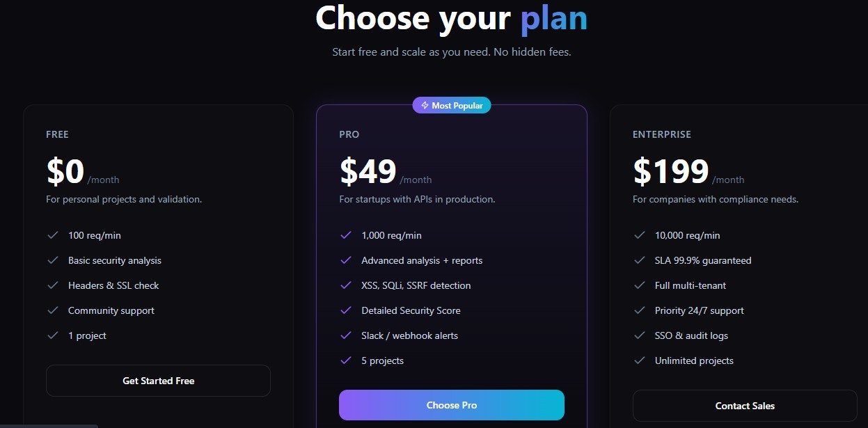
Task: Click the Detailed Security Score feature text
Action: tap(411, 310)
